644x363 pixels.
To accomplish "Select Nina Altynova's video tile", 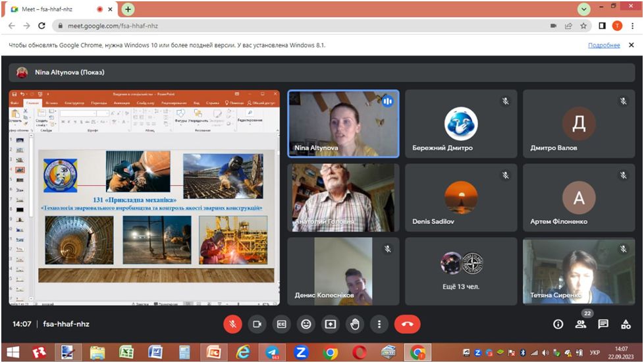I will point(343,124).
